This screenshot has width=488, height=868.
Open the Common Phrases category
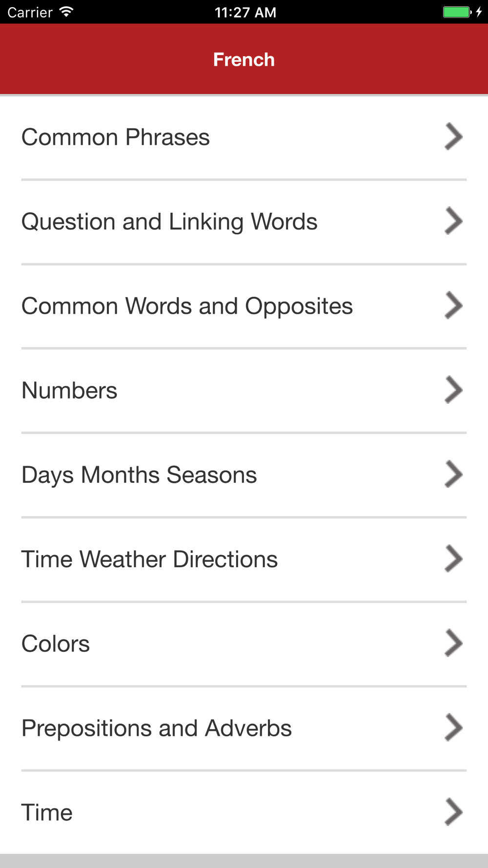click(x=116, y=137)
